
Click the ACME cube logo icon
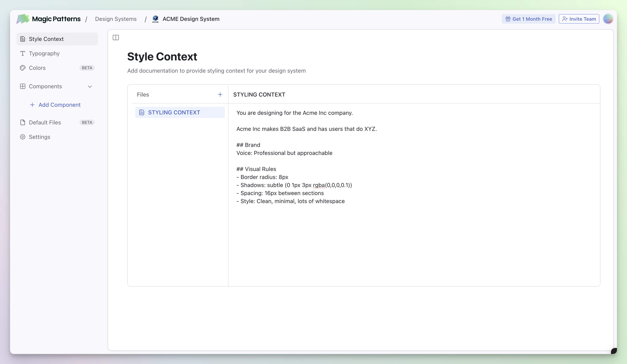pyautogui.click(x=155, y=19)
